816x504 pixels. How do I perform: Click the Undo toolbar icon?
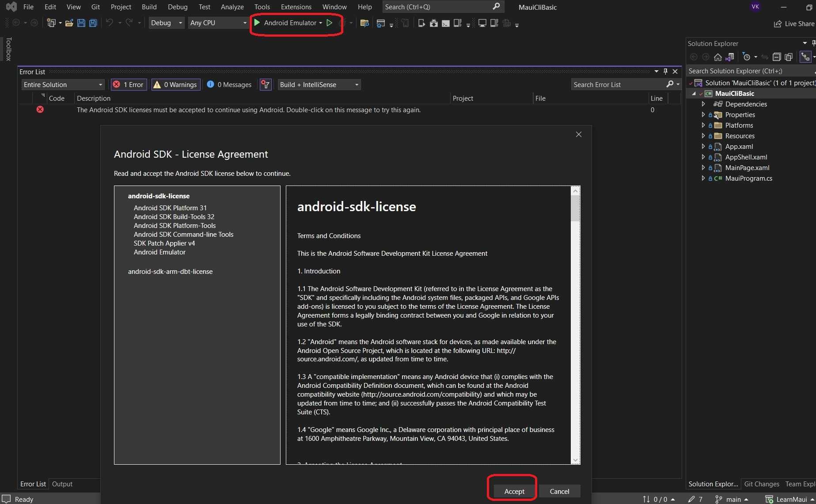point(110,23)
